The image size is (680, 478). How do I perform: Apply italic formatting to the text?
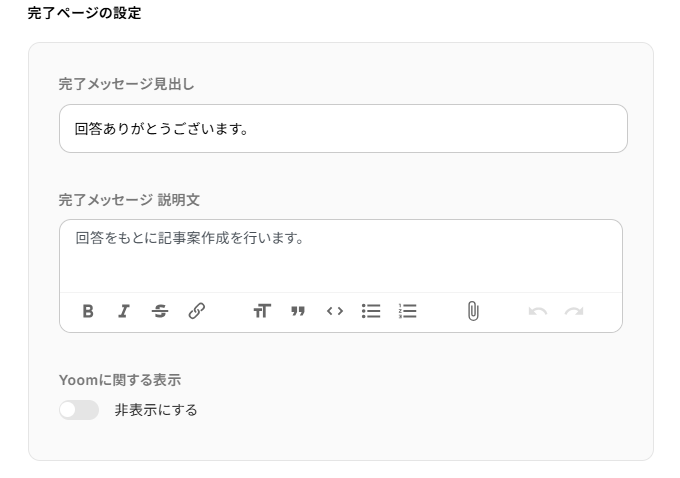(x=124, y=311)
